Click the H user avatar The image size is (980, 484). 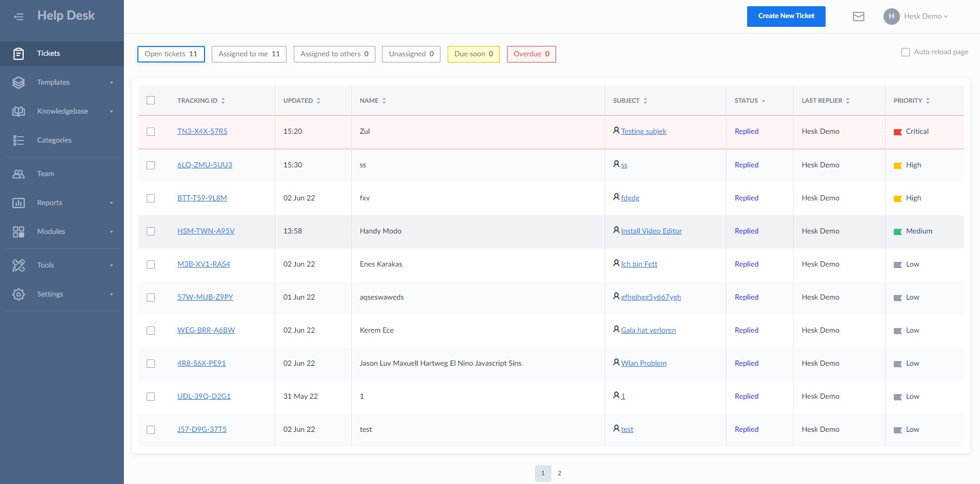pos(892,17)
